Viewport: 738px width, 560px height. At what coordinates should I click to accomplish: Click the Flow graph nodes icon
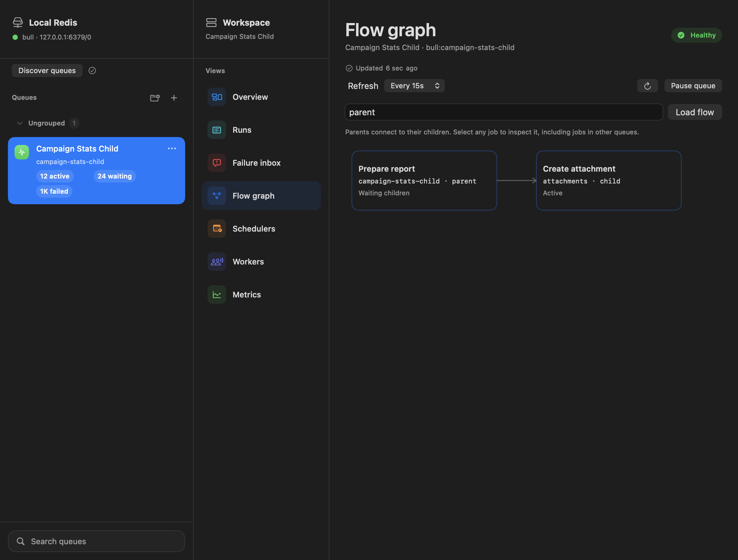click(x=217, y=196)
